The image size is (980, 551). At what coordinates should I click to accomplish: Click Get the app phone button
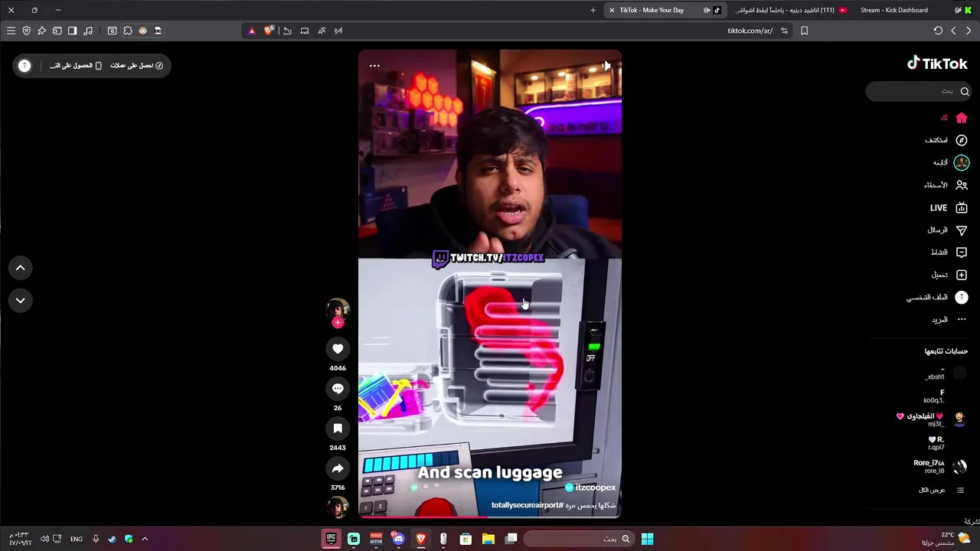click(76, 66)
